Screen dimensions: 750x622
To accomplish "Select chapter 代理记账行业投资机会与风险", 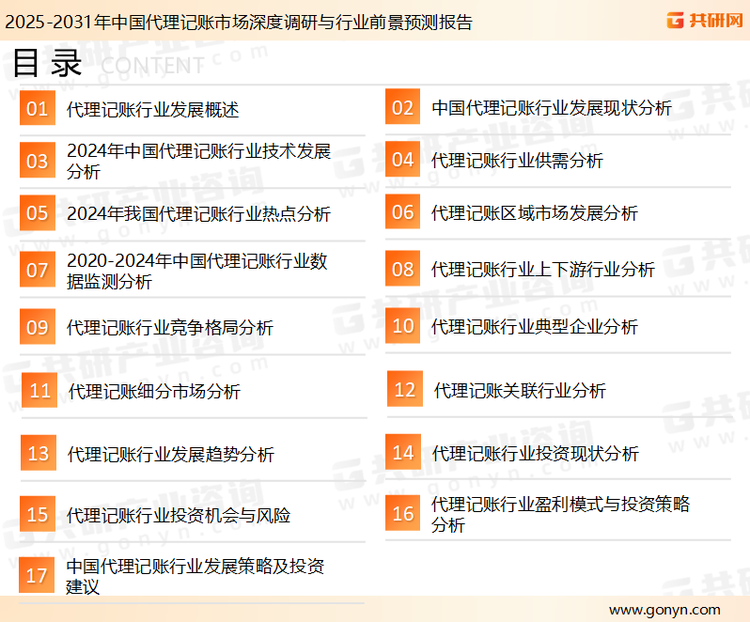I will 178,515.
